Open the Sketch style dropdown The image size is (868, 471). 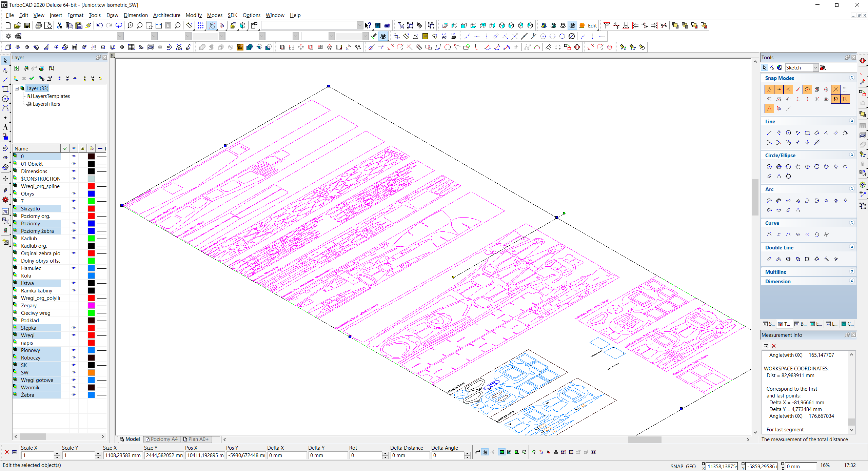815,68
